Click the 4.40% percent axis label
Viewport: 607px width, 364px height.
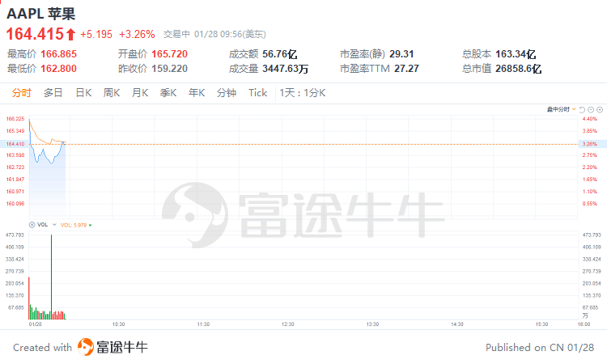click(x=589, y=119)
